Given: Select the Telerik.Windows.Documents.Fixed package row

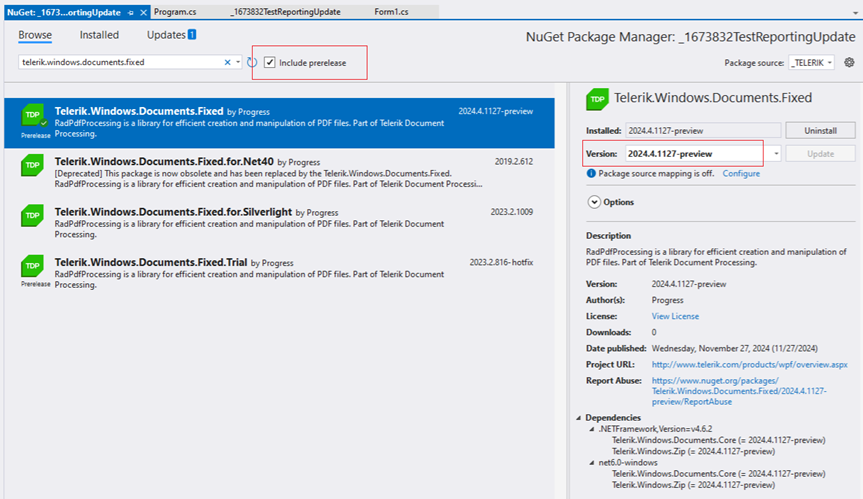Looking at the screenshot, I should [279, 123].
